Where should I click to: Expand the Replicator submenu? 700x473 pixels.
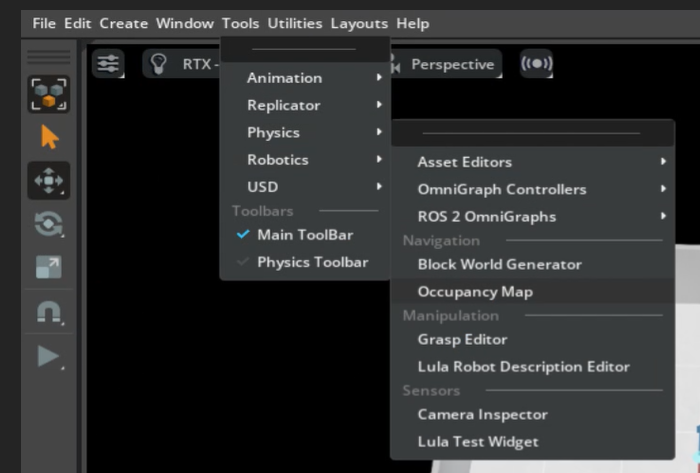tap(305, 105)
